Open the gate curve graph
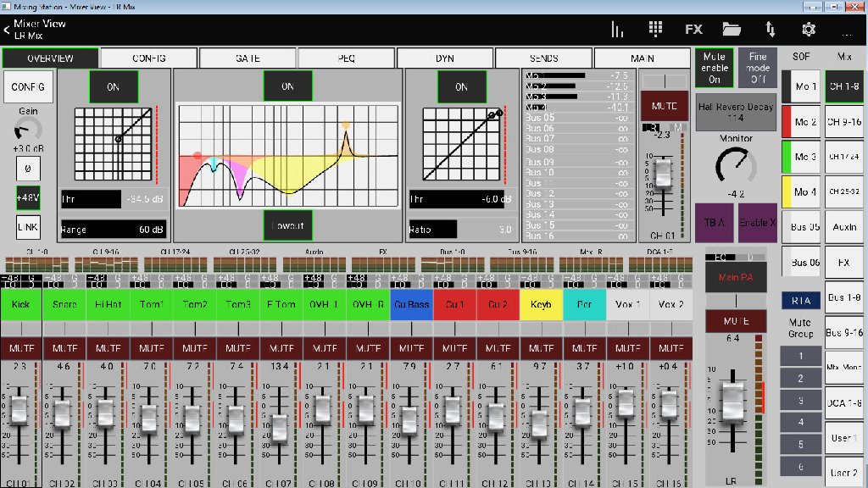This screenshot has height=488, width=868. 114,144
